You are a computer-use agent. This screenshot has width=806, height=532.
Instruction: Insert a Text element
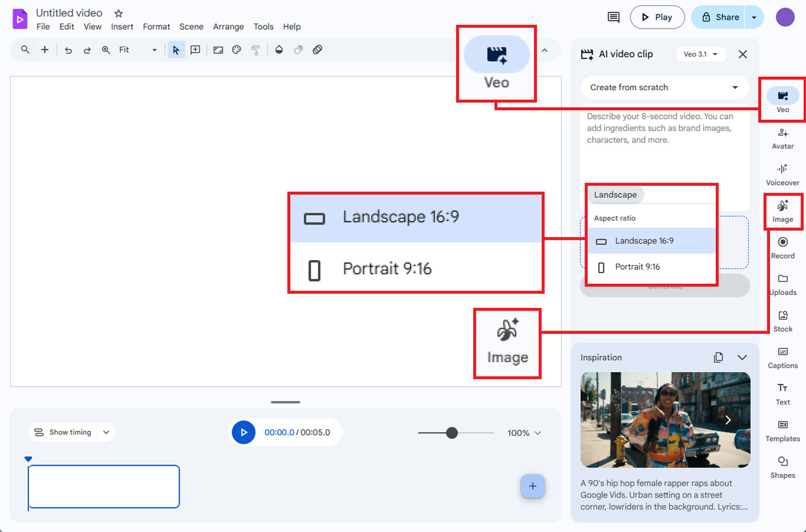pos(782,393)
